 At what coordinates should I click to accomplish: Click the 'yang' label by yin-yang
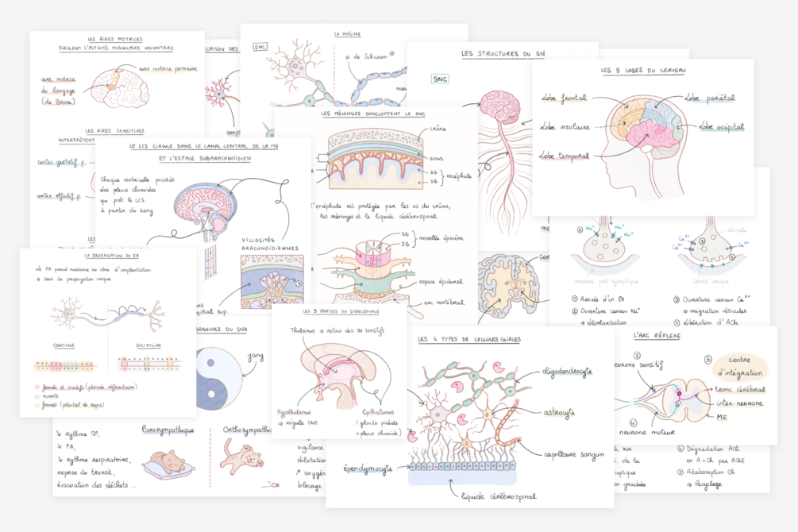tap(255, 357)
